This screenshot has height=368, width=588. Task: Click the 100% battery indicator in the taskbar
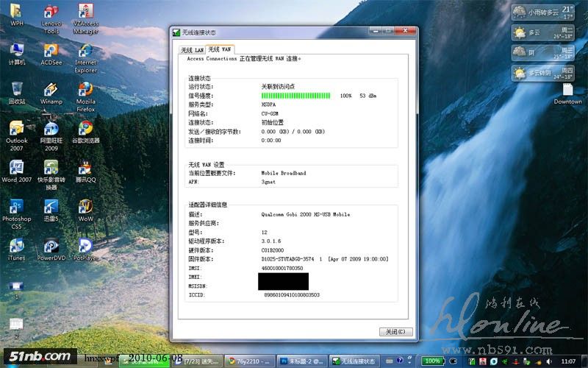[x=433, y=361]
